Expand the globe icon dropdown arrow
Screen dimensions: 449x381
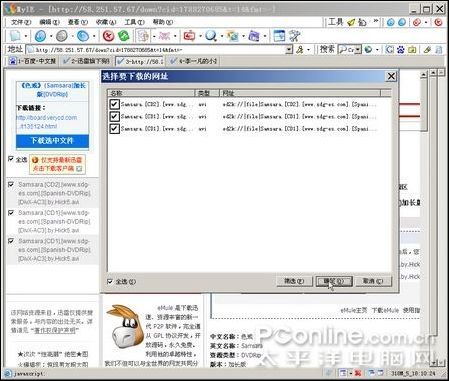point(377,50)
